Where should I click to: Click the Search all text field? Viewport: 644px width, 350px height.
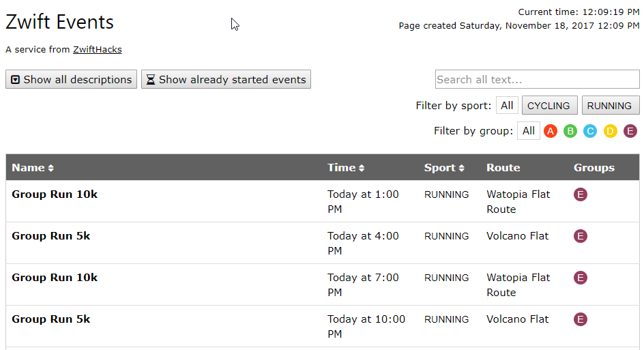[537, 79]
